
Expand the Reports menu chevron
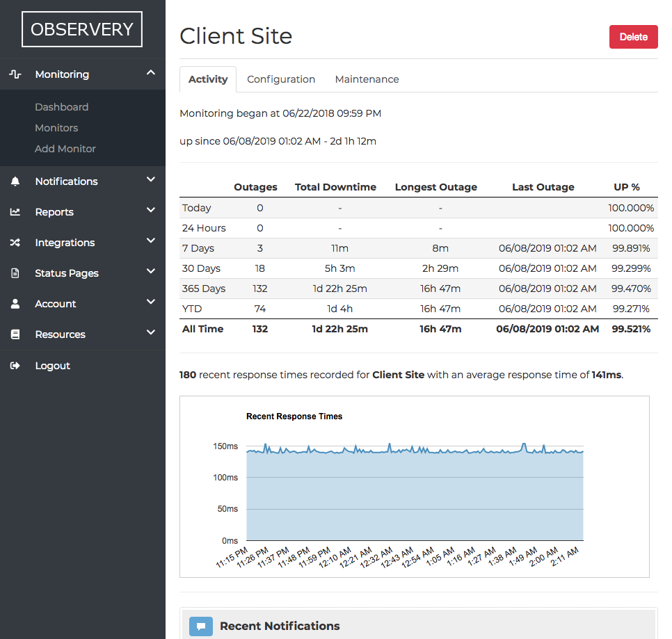pos(151,210)
